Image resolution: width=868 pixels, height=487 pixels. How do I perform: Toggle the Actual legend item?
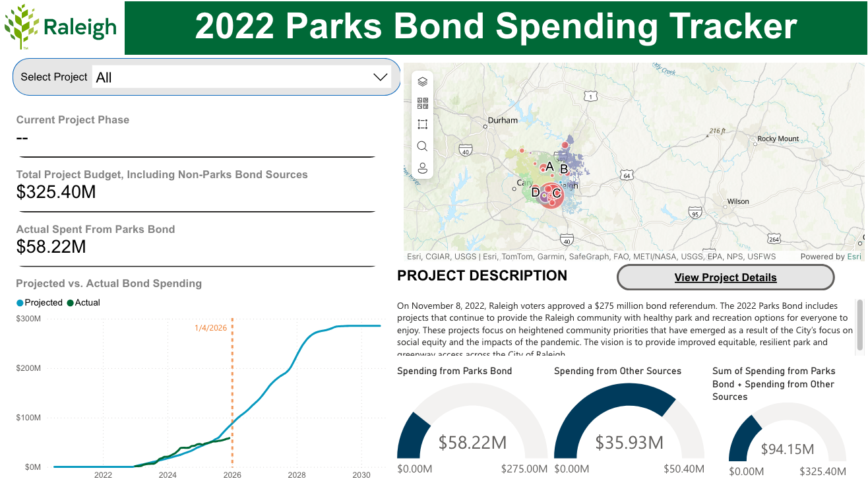click(x=83, y=303)
